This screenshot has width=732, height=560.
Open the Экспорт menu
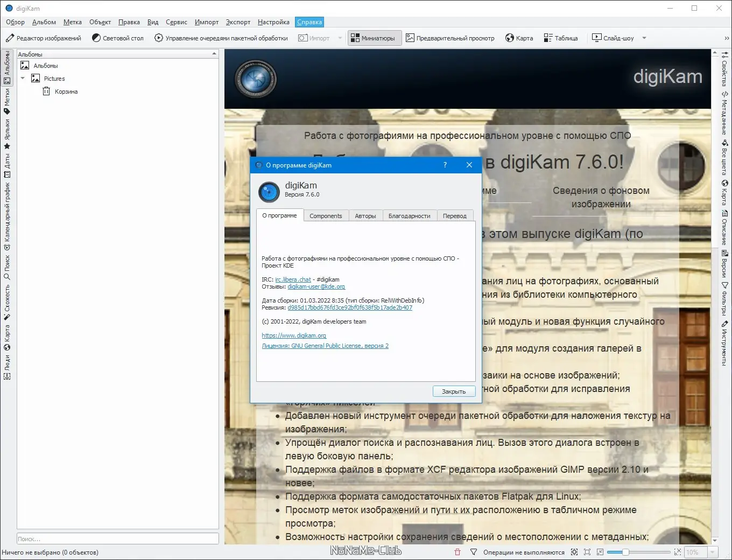tap(238, 22)
